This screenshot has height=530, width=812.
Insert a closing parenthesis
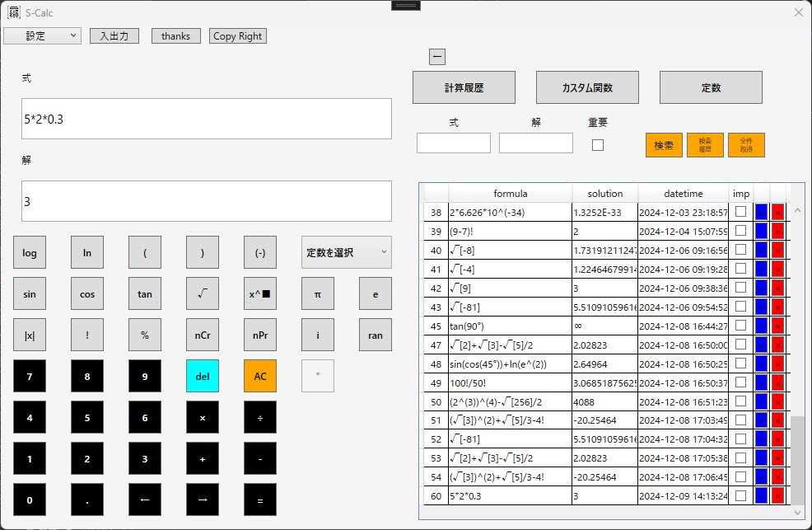coord(203,252)
